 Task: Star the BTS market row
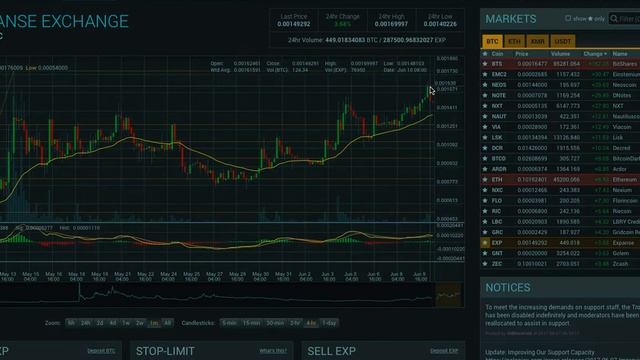tap(485, 64)
